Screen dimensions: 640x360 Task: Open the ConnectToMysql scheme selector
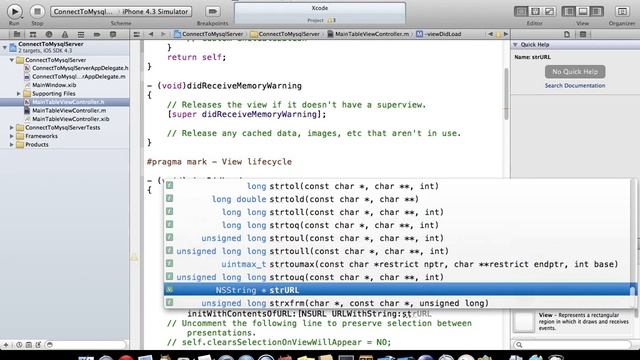pyautogui.click(x=84, y=11)
